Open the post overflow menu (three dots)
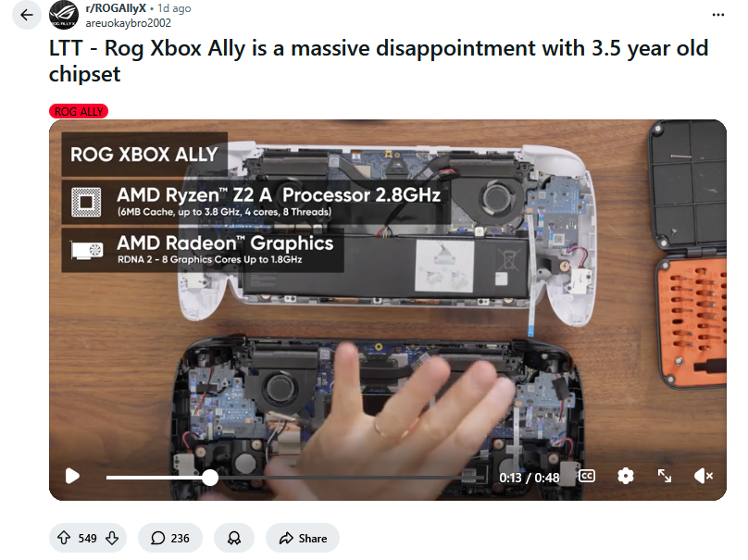 pyautogui.click(x=718, y=15)
